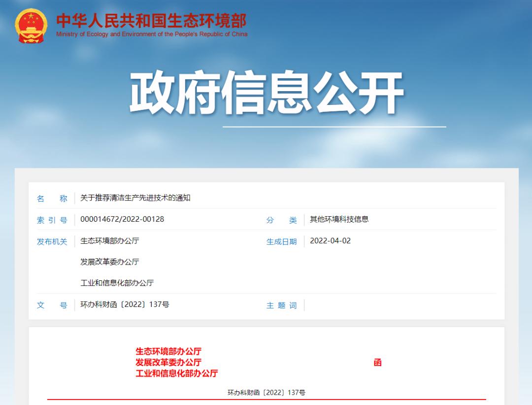Click the 主题词 label
Viewport: 532px width, 405px height.
282,305
